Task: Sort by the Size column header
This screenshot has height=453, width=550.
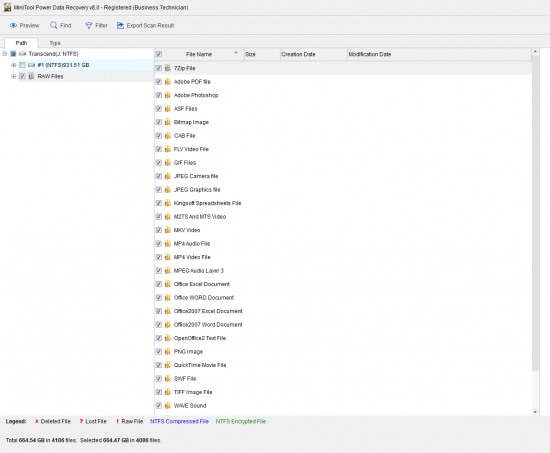Action: tap(262, 54)
